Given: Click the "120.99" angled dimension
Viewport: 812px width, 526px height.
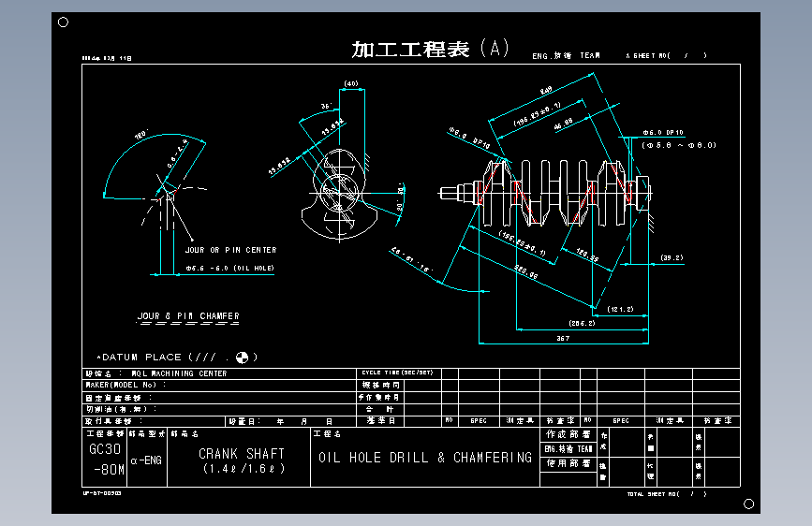Looking at the screenshot, I should tap(587, 255).
